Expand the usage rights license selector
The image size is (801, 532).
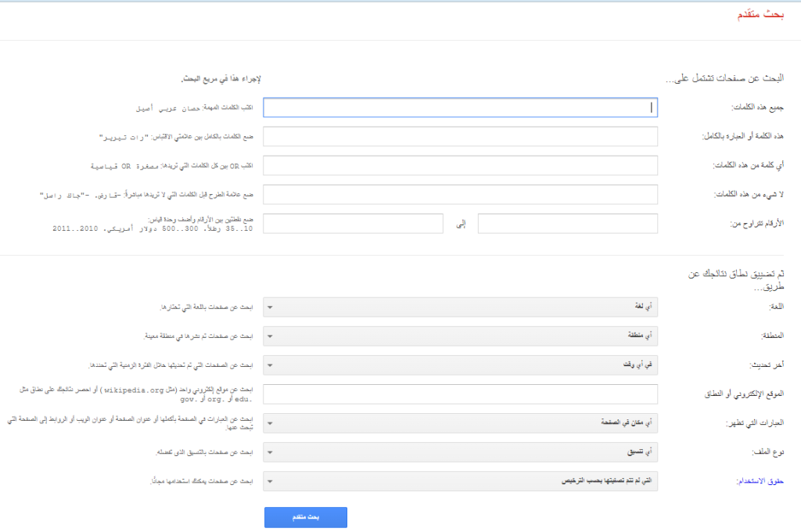click(462, 480)
